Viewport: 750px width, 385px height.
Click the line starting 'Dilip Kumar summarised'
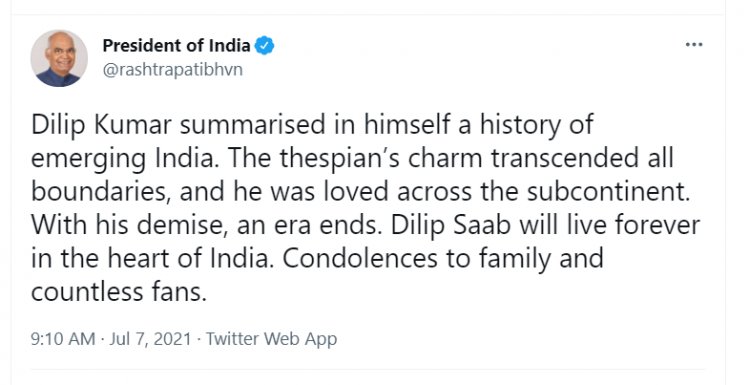point(312,125)
